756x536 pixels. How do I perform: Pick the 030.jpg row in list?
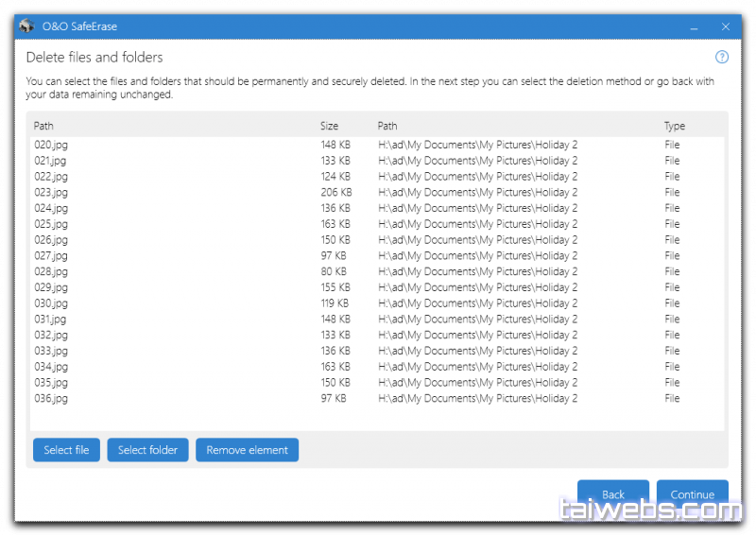pos(51,303)
